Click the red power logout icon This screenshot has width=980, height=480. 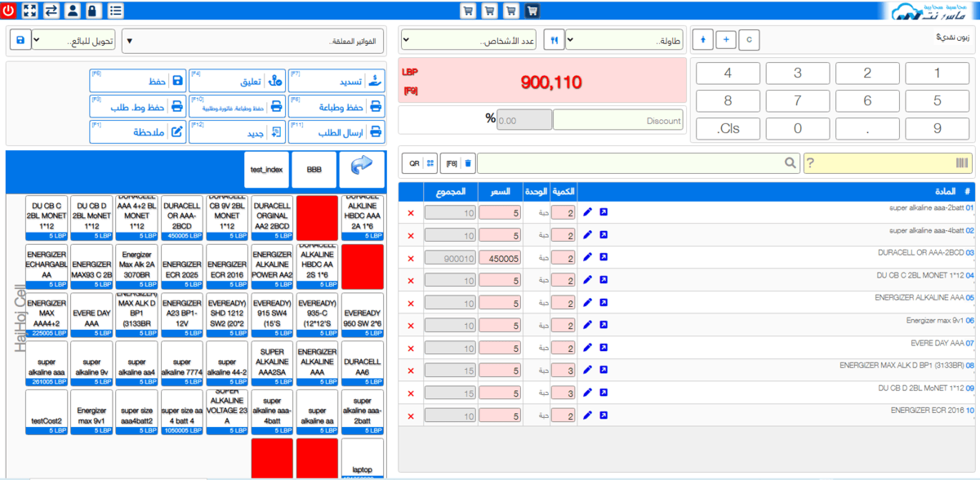coord(9,11)
